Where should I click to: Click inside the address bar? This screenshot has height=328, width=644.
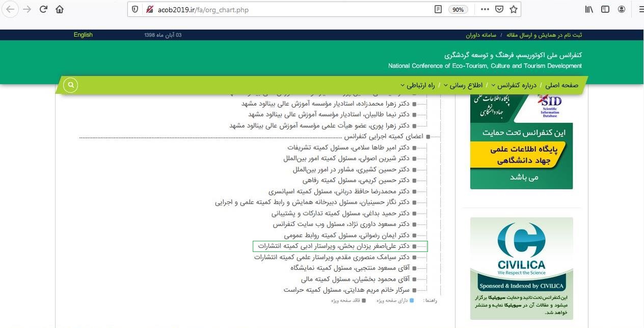click(280, 9)
